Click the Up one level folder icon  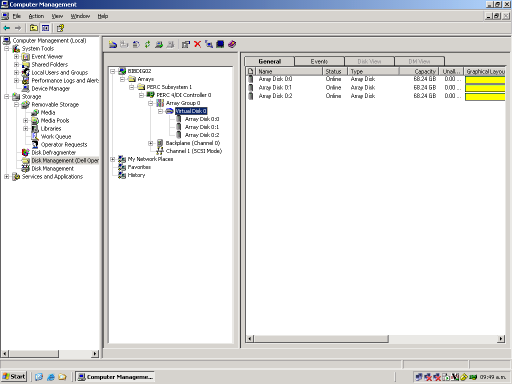point(34,28)
